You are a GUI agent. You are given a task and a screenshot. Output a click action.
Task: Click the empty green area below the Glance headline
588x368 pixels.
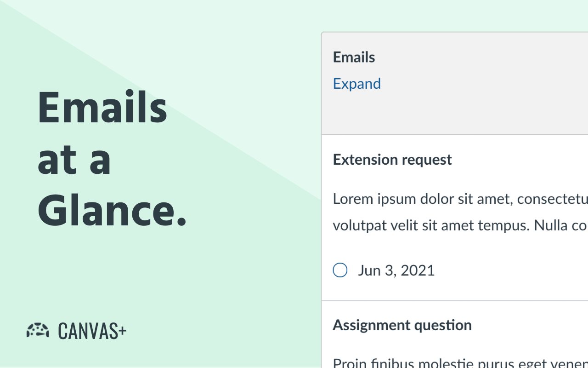pos(161,276)
